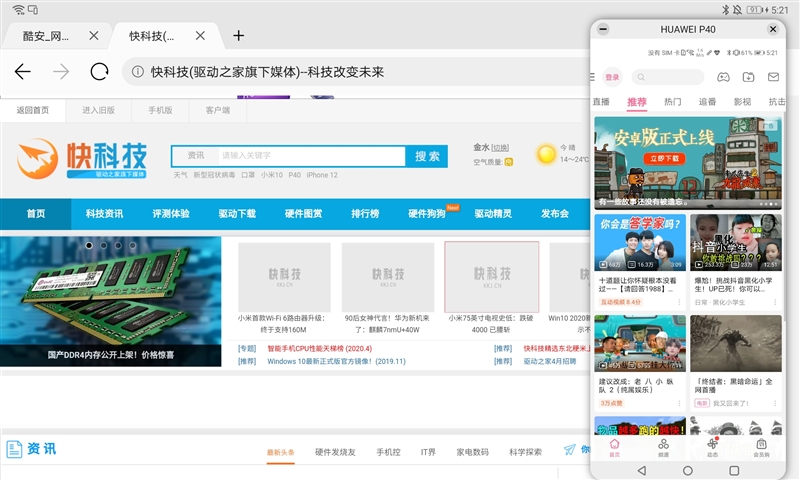Open the download inbox icon in the phone app

click(749, 77)
